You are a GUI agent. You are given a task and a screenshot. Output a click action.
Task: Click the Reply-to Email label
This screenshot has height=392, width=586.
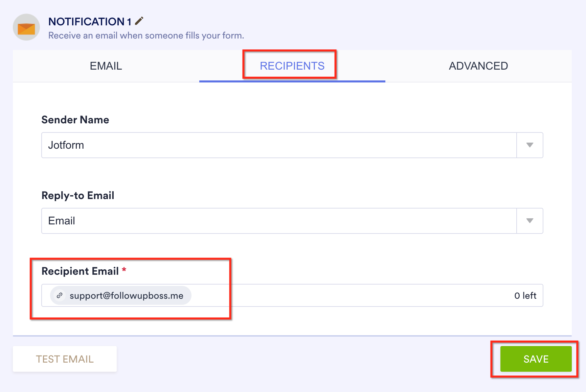(x=78, y=195)
